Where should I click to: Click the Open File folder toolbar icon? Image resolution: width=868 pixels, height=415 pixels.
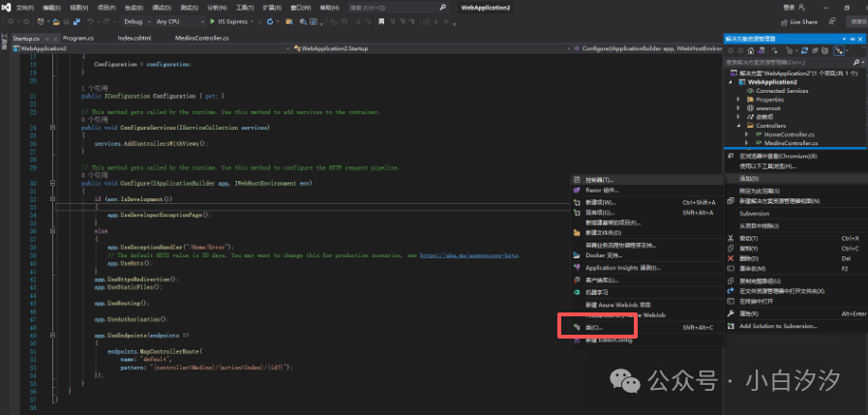56,21
